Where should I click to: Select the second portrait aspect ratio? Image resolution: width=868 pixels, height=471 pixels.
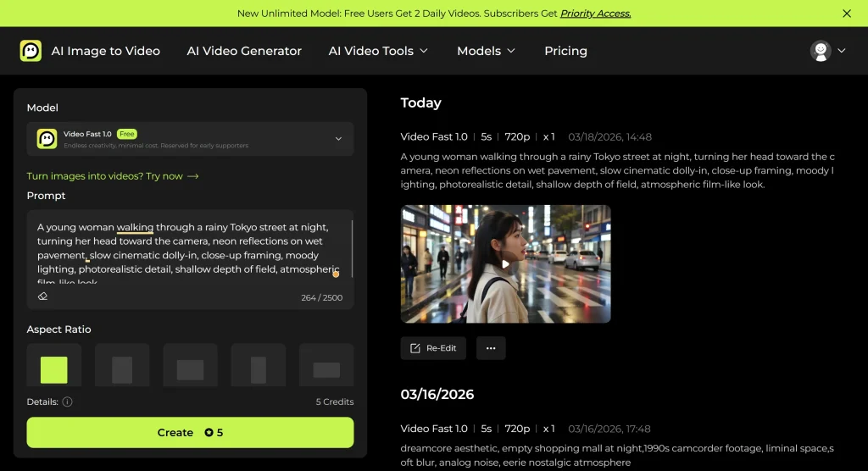[122, 365]
